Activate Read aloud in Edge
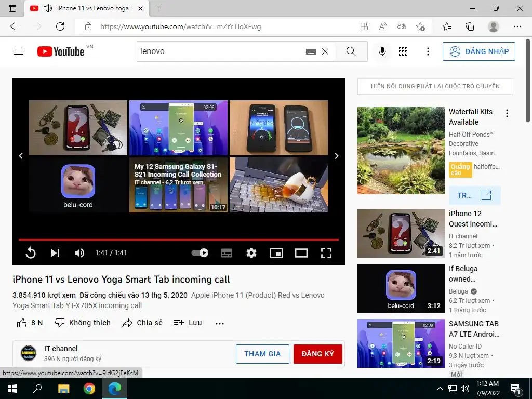 point(383,26)
